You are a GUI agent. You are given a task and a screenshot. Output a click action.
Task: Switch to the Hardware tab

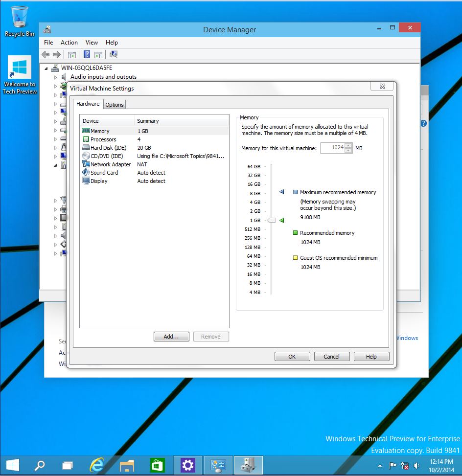[x=88, y=104]
